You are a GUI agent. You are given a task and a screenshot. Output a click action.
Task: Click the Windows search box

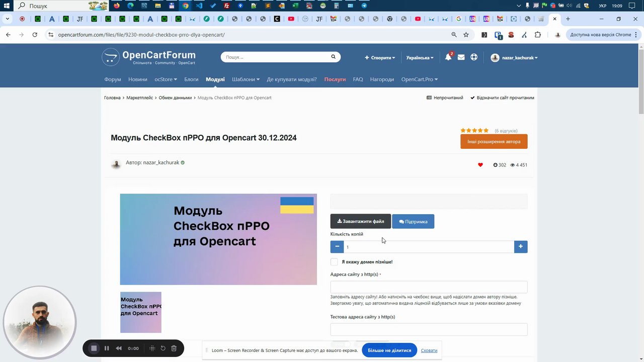(x=61, y=6)
